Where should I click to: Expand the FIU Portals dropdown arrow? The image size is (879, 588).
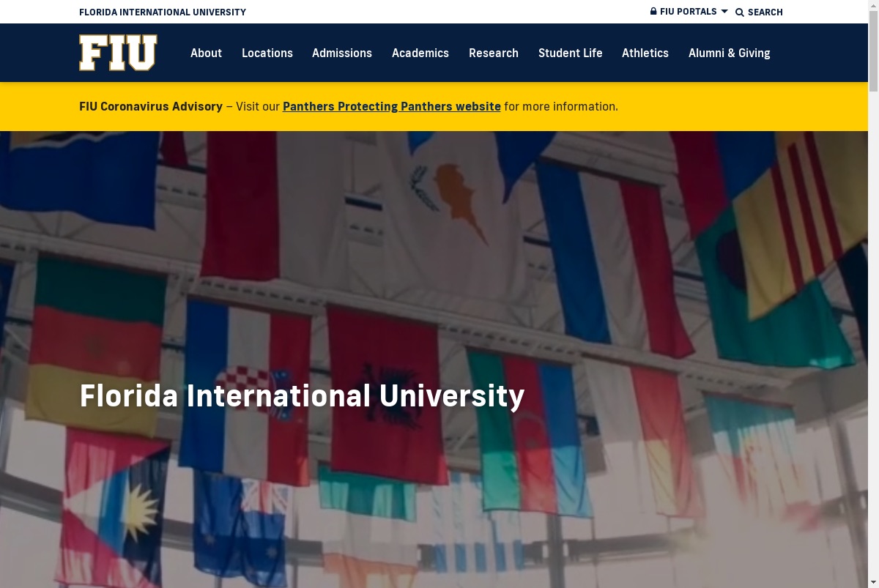coord(724,12)
